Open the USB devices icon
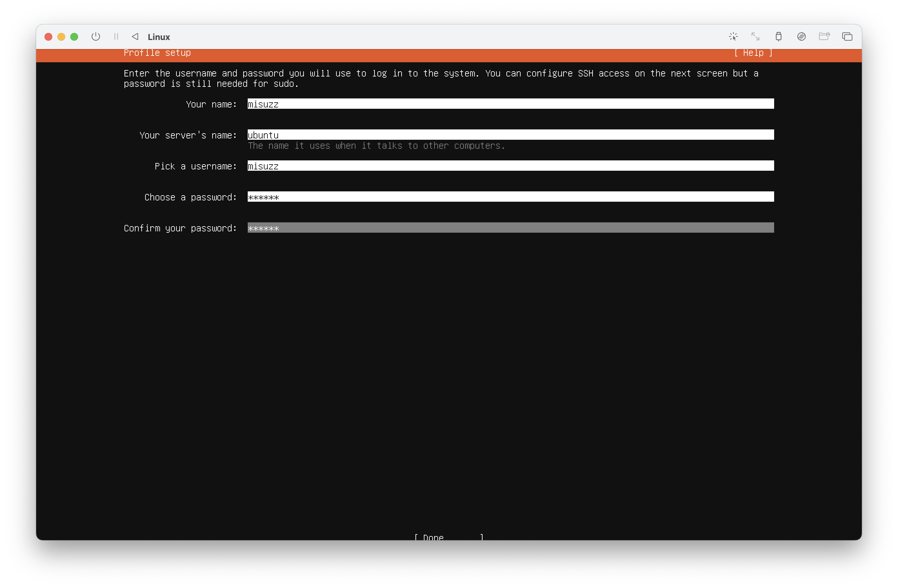898x588 pixels. [778, 36]
